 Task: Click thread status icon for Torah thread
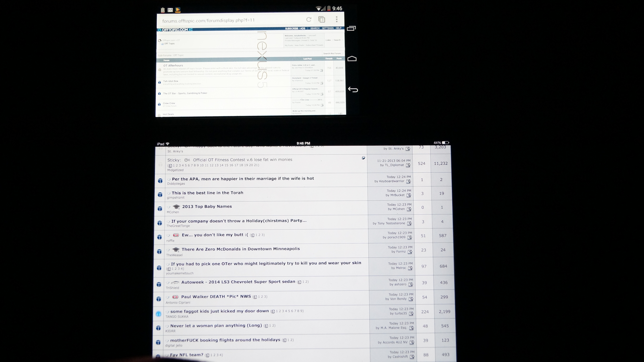(x=160, y=195)
